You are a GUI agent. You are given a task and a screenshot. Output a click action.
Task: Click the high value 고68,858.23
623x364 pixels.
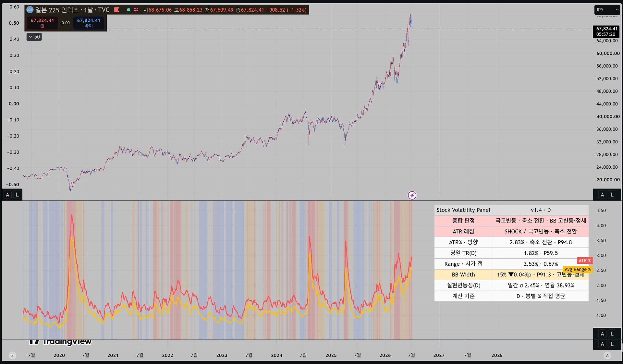coord(188,10)
